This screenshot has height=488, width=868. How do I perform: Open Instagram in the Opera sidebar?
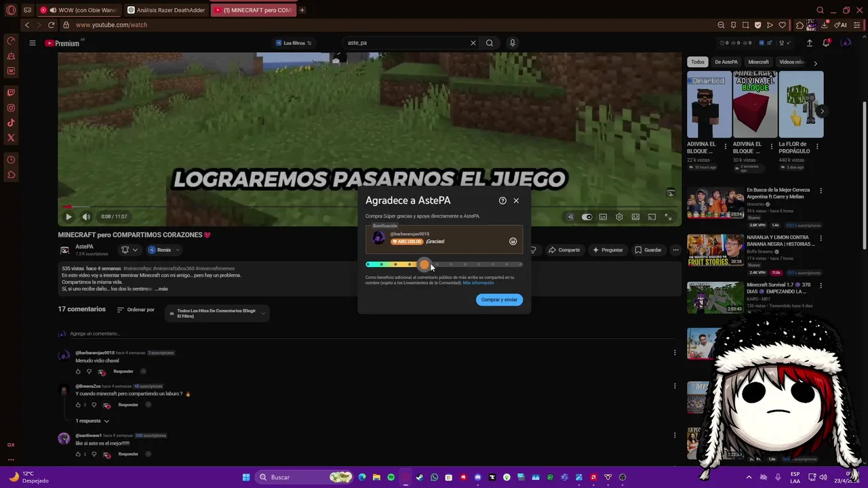tap(11, 108)
